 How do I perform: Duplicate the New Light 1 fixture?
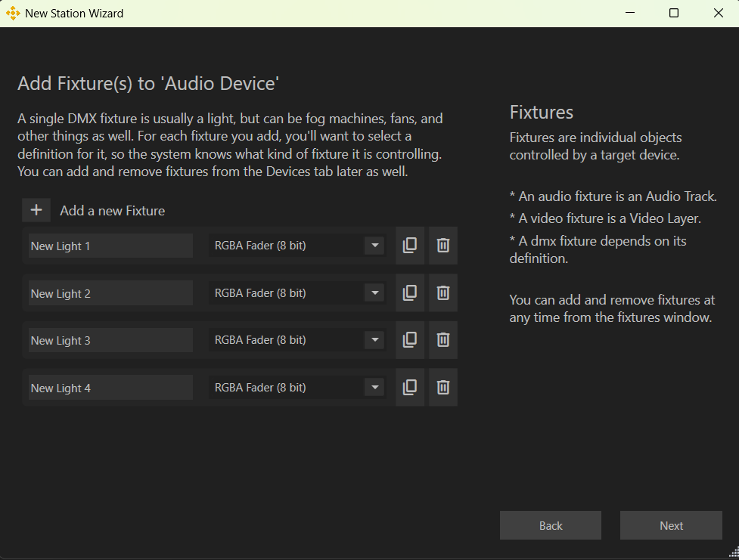409,246
